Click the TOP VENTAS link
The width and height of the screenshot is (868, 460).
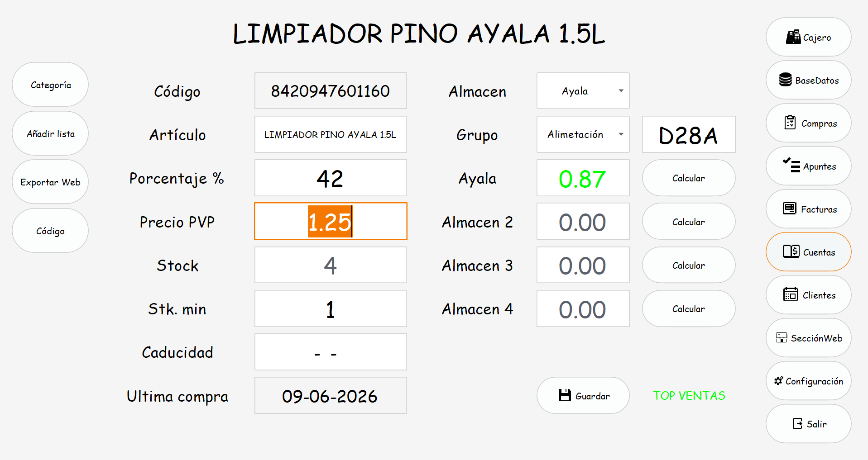click(x=689, y=396)
